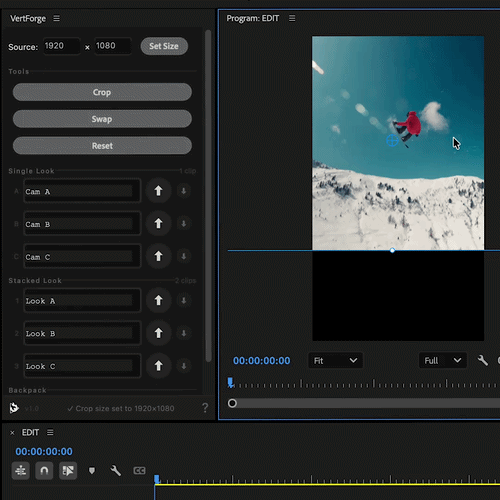Click the down arrow for Cam C

pyautogui.click(x=183, y=256)
